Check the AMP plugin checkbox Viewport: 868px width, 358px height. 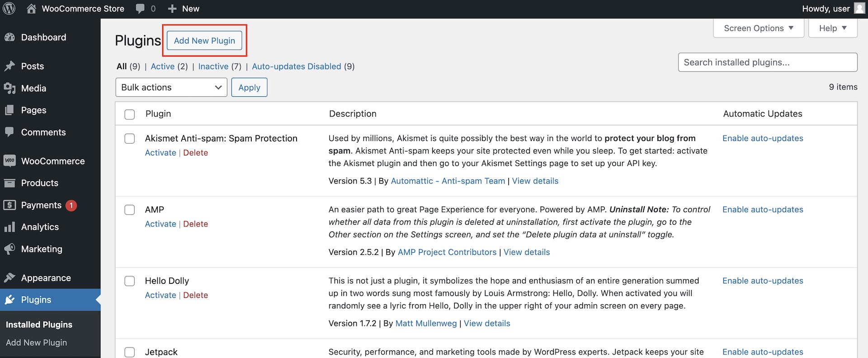(130, 210)
